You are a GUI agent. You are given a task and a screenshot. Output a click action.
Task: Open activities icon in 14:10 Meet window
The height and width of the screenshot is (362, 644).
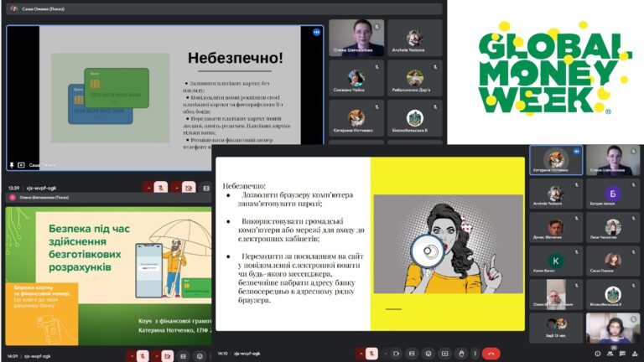click(x=635, y=354)
